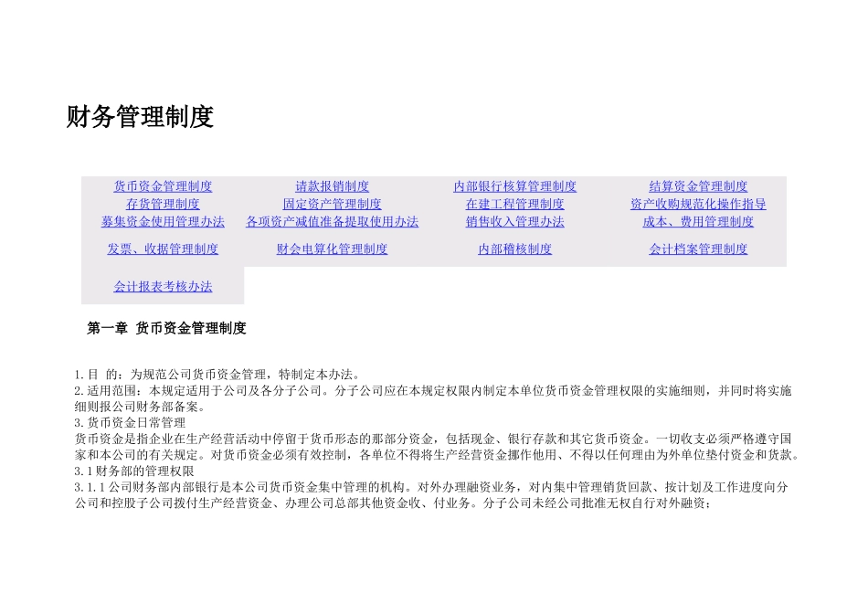Open the 固定资产管理制度 link
Screen dimensions: 868x614
pos(333,205)
